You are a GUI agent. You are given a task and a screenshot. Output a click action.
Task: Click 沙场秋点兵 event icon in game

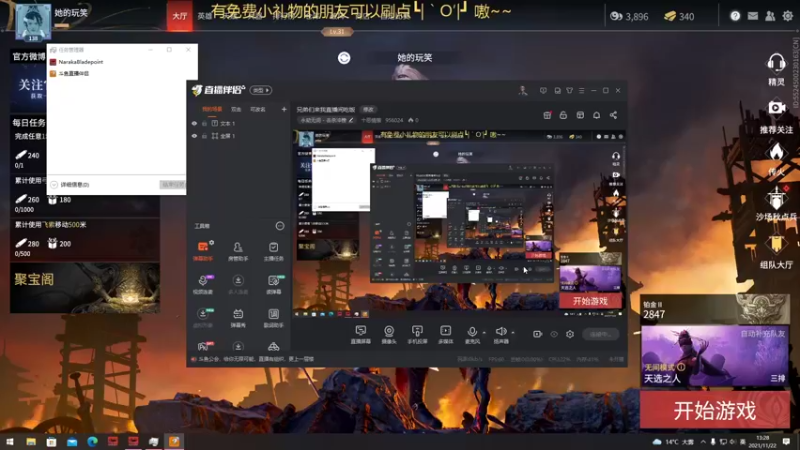[x=776, y=204]
